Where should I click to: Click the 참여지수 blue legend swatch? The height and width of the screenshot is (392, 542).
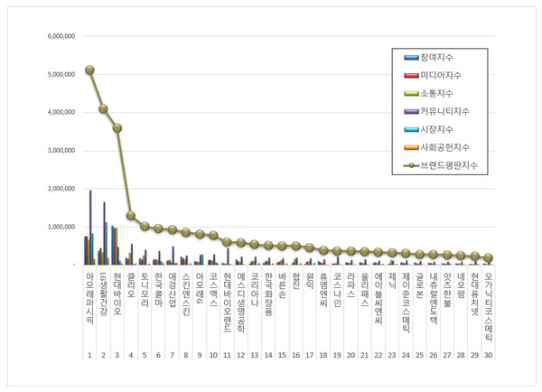tap(409, 58)
